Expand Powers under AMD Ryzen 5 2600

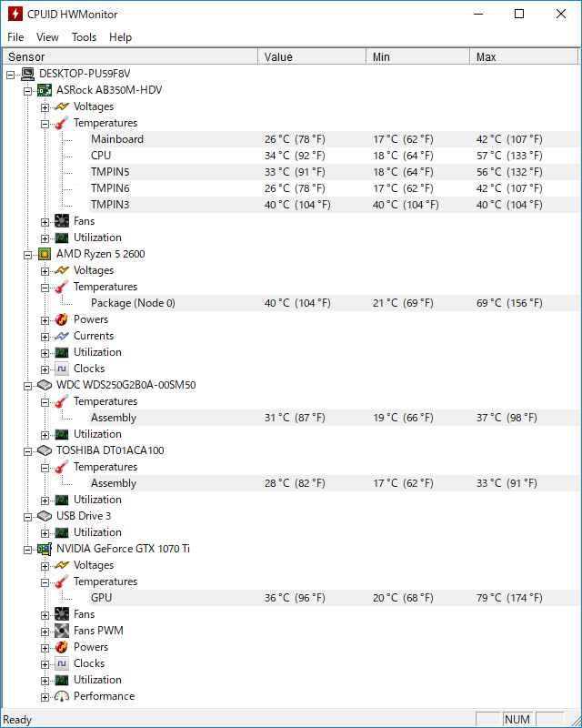[45, 320]
